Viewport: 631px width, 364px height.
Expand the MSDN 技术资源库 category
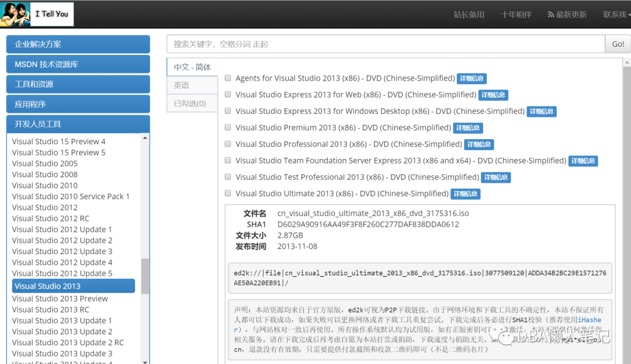(78, 64)
